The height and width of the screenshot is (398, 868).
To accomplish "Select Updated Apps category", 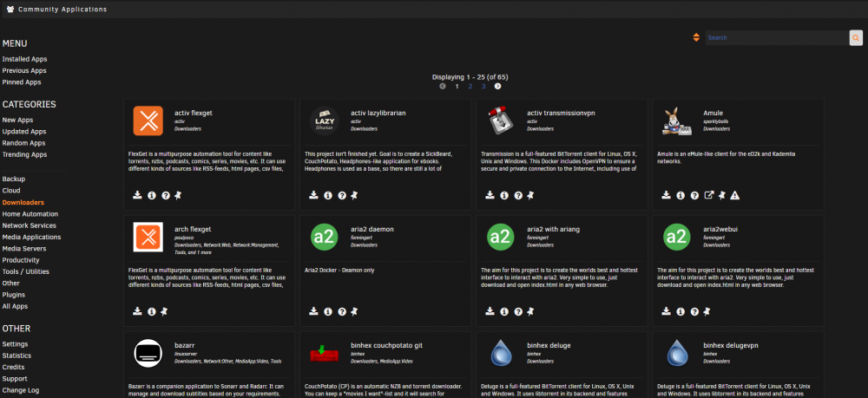I will pyautogui.click(x=24, y=132).
